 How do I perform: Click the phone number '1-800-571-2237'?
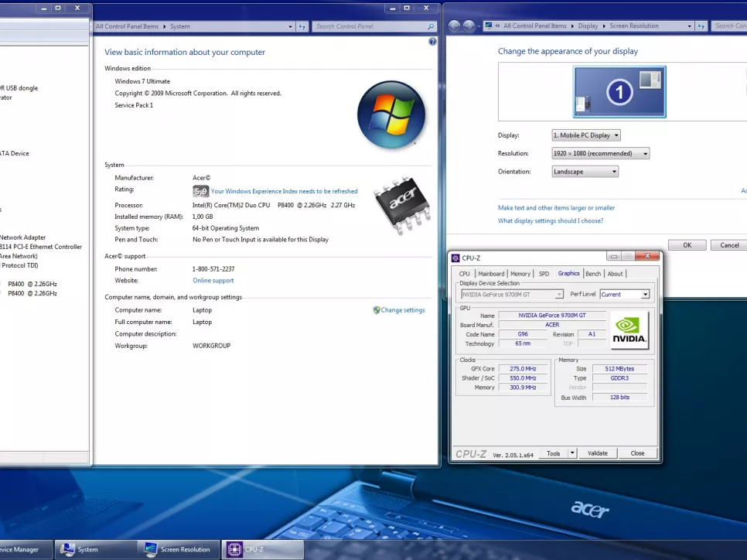point(213,269)
